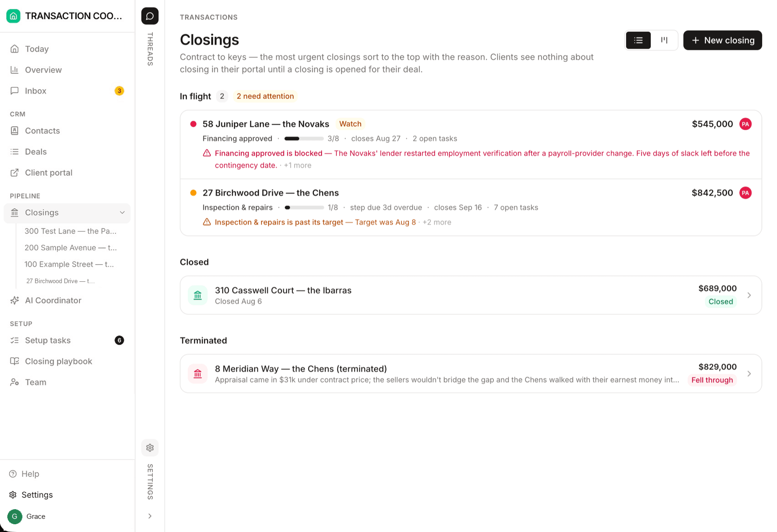The width and height of the screenshot is (777, 532).
Task: Open Settings in the sidebar footer
Action: 67,495
